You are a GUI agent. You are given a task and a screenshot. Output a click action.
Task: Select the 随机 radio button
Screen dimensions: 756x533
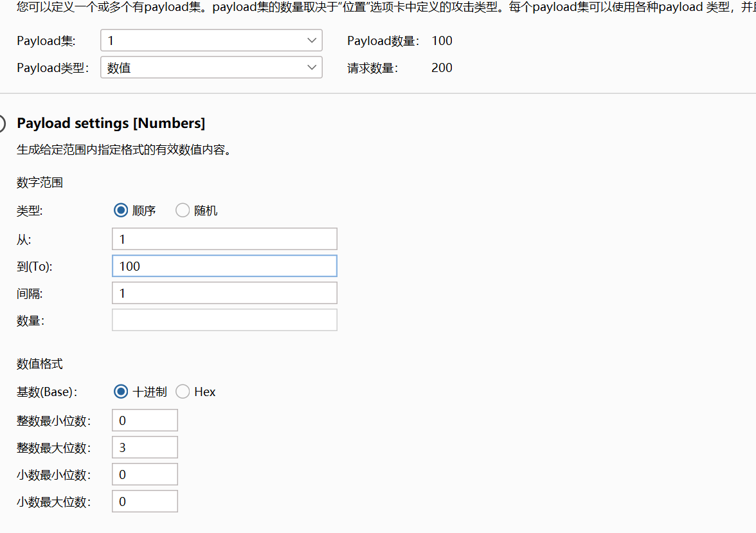183,210
